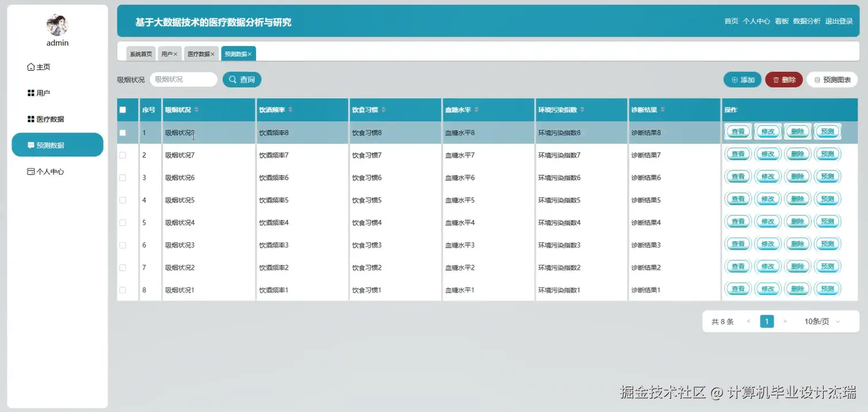The image size is (868, 412).
Task: Click 预测 for the 吸烟状况4 row
Action: tap(828, 222)
